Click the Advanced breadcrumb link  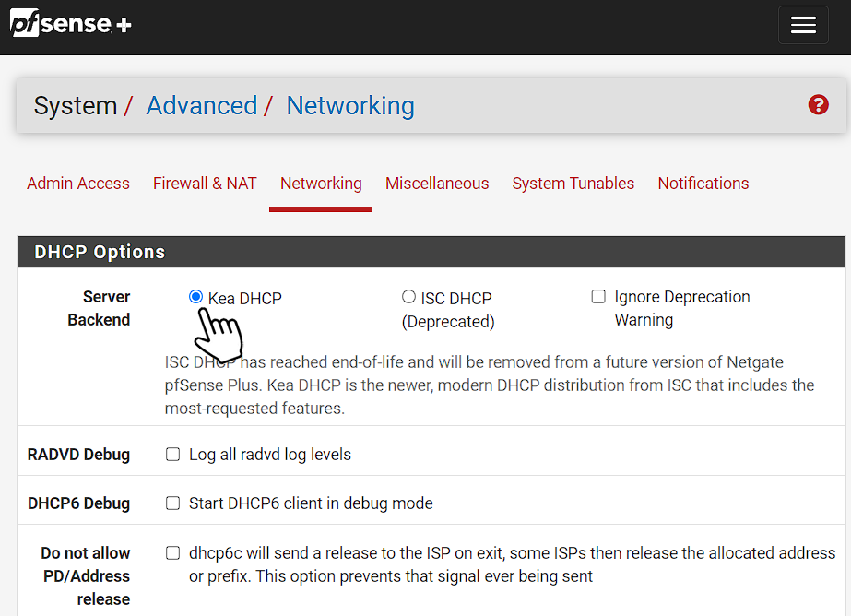(201, 105)
